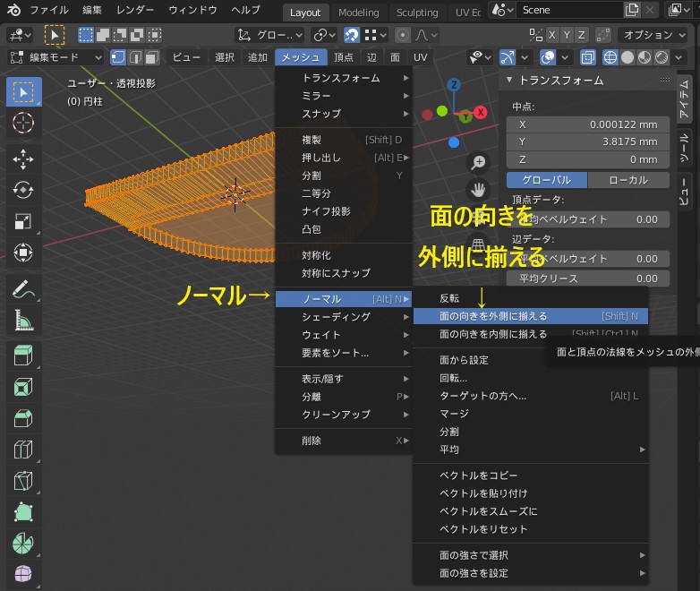700x591 pixels.
Task: Open the クリーンアップ submenu
Action: point(344,415)
